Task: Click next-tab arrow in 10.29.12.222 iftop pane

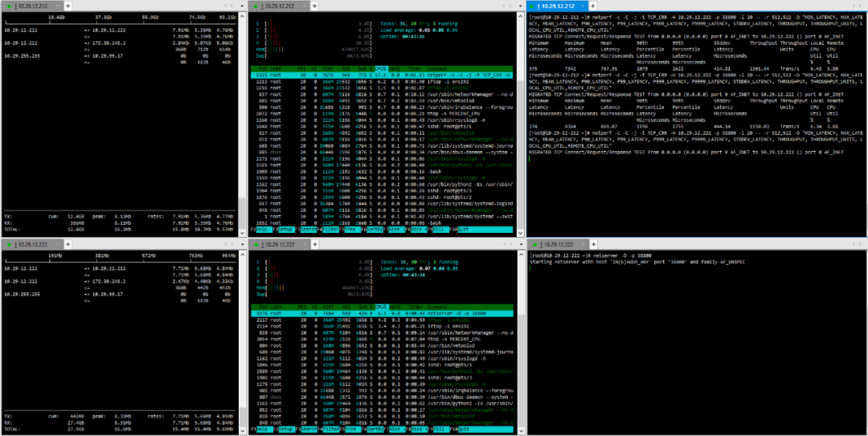Action: [232, 245]
